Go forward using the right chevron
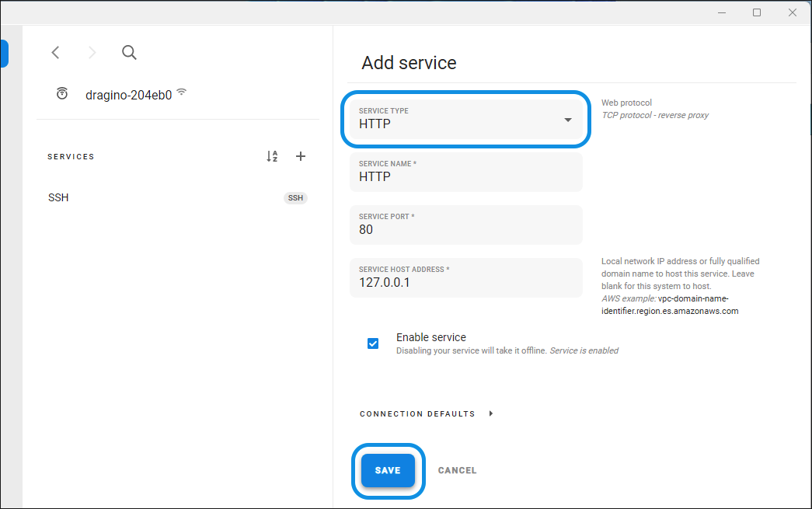This screenshot has height=509, width=812. [x=92, y=52]
